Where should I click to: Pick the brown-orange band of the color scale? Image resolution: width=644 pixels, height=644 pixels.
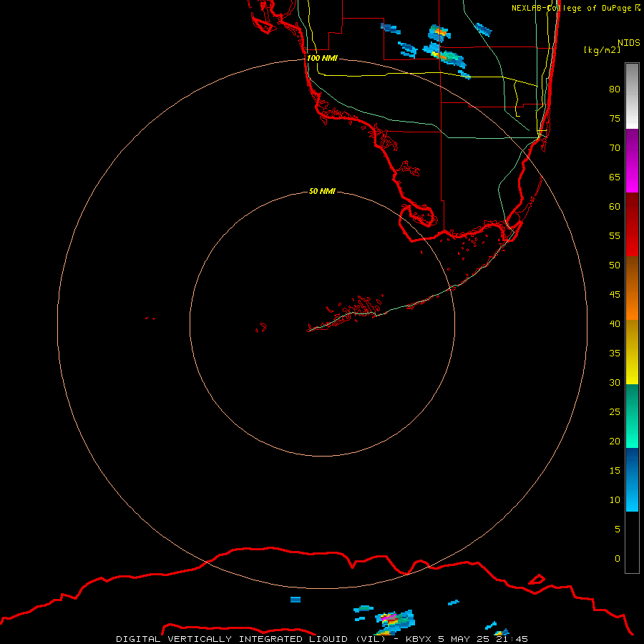[x=632, y=288]
